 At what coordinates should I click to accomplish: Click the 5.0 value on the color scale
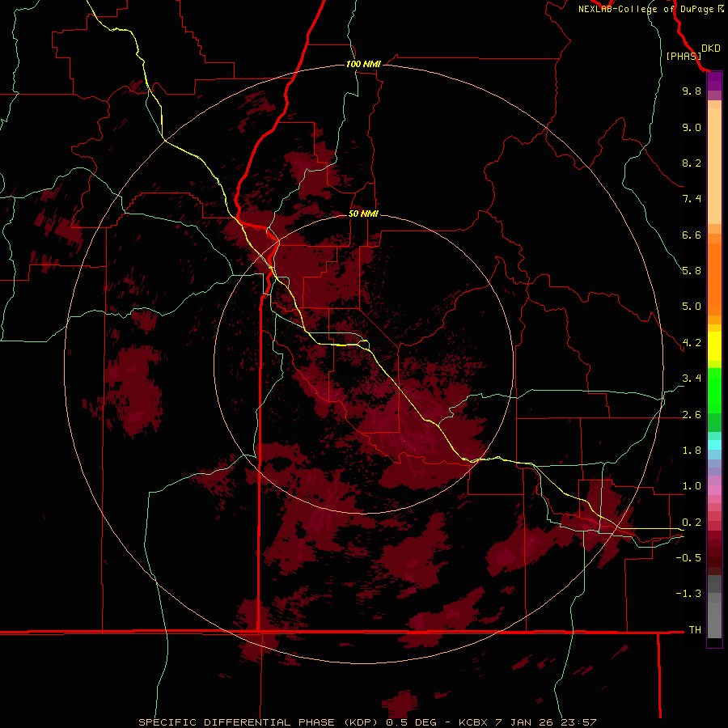tap(692, 307)
